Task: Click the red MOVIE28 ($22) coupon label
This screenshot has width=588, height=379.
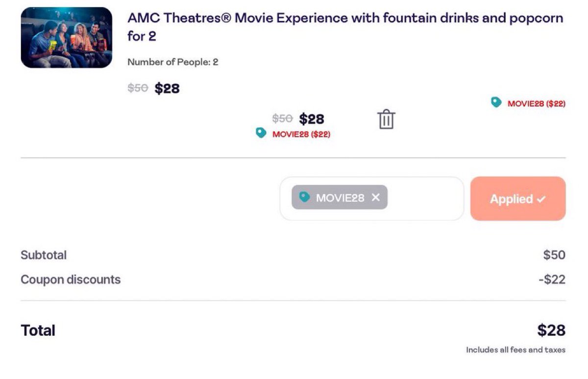Action: (x=302, y=134)
